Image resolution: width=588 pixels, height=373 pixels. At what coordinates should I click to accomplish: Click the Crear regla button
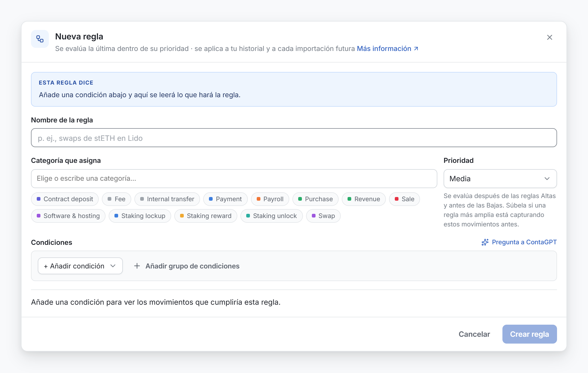[x=529, y=334]
